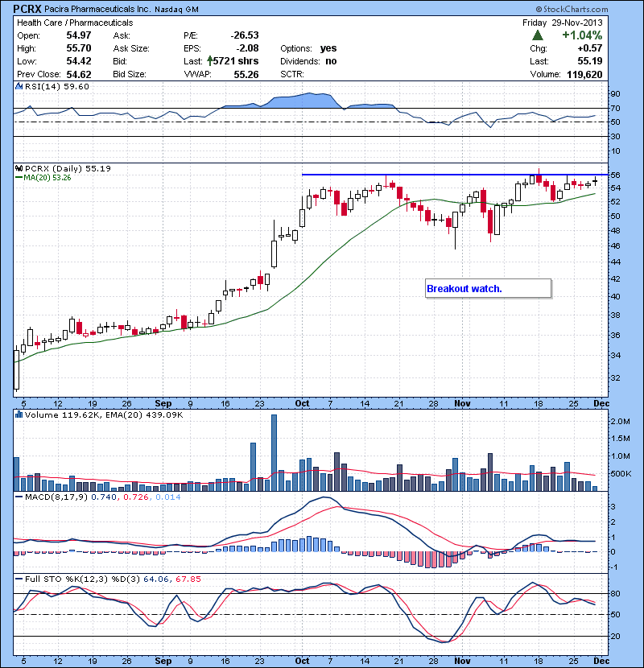The width and height of the screenshot is (644, 668).
Task: Click the MACD signal value 0.726
Action: pos(136,497)
